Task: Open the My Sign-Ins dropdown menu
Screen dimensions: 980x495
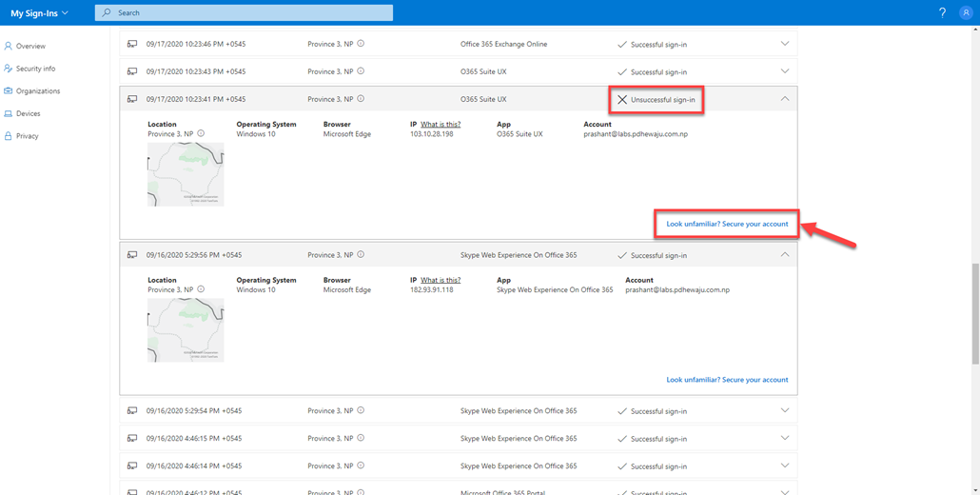Action: 39,13
